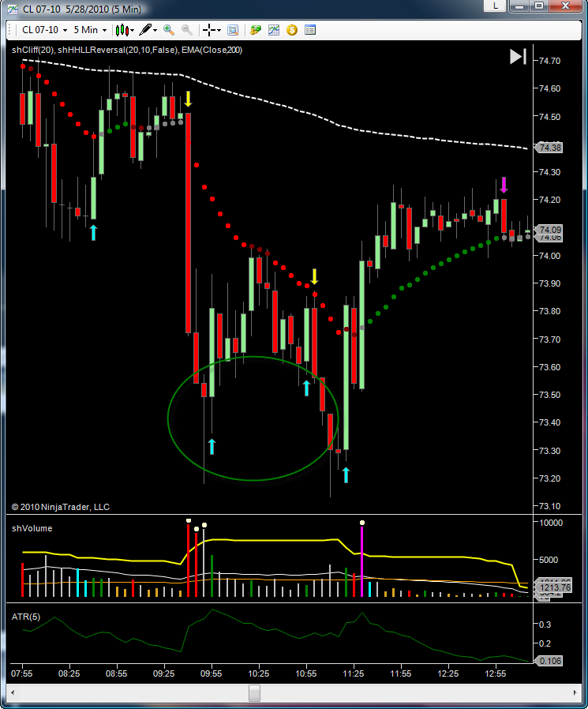
Task: Click the L link button in title bar
Action: (496, 6)
